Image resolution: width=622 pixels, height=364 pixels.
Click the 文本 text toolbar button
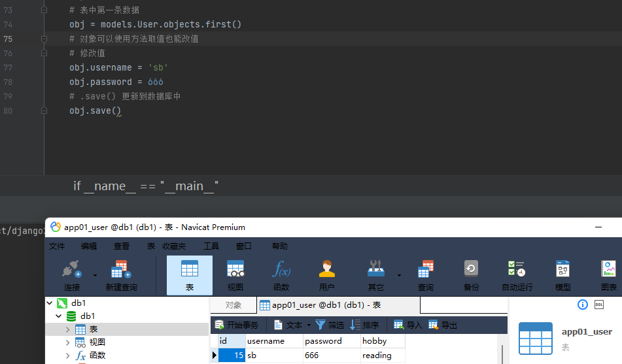288,325
